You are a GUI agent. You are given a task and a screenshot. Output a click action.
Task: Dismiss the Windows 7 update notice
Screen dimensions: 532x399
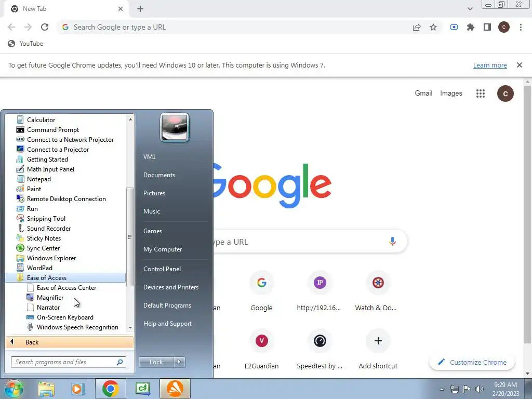(519, 65)
